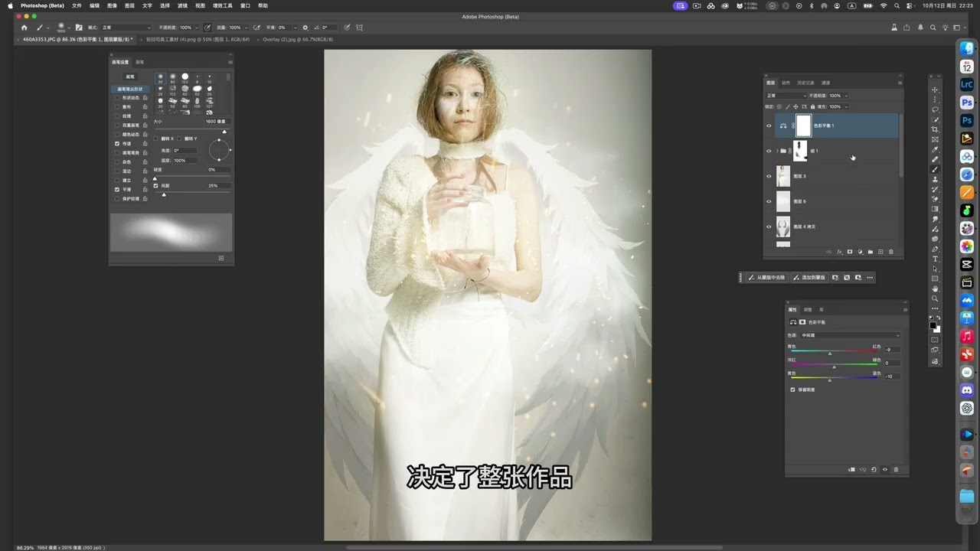Select 画笔笔尖形状 in brush settings
Viewport: 980px width, 551px height.
pyautogui.click(x=130, y=89)
